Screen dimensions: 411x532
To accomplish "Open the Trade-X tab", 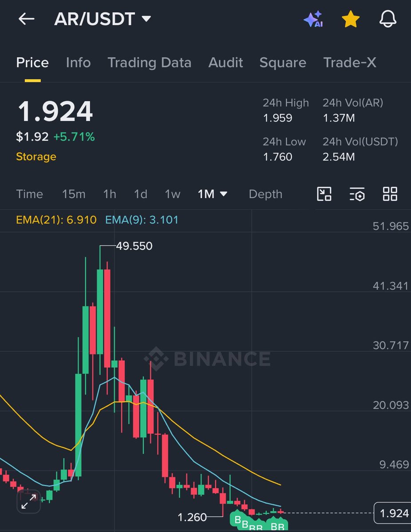I will [350, 63].
